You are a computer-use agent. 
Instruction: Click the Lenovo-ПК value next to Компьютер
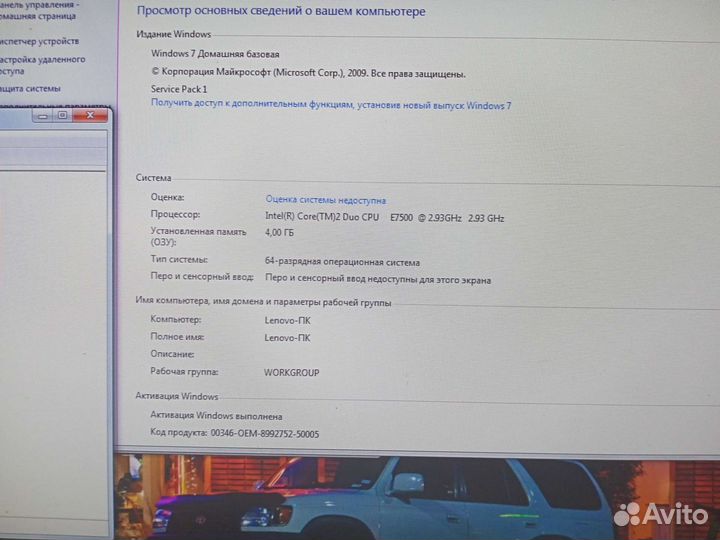287,321
